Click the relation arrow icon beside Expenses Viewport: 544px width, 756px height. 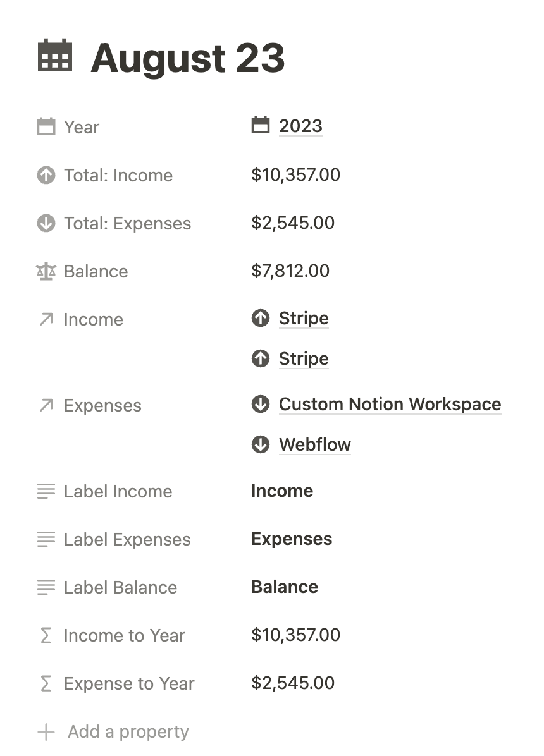click(x=46, y=405)
